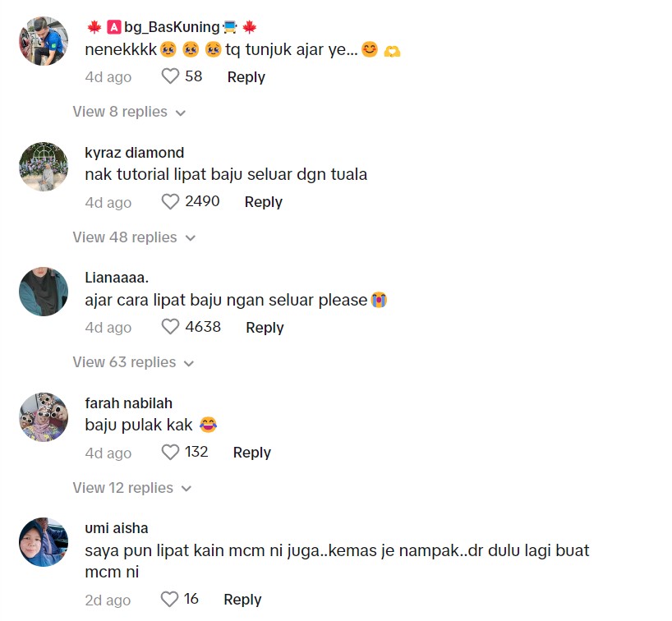Reply to Lianaaaa's comment

tap(265, 328)
